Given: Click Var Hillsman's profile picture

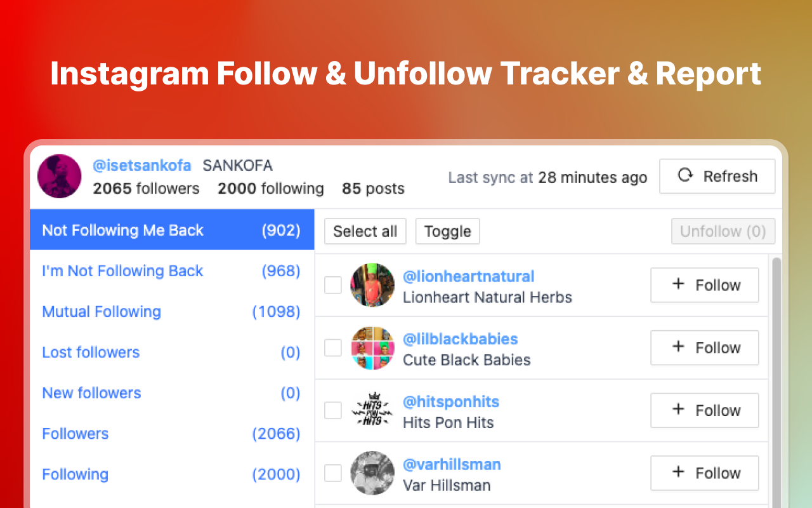Looking at the screenshot, I should pyautogui.click(x=372, y=473).
